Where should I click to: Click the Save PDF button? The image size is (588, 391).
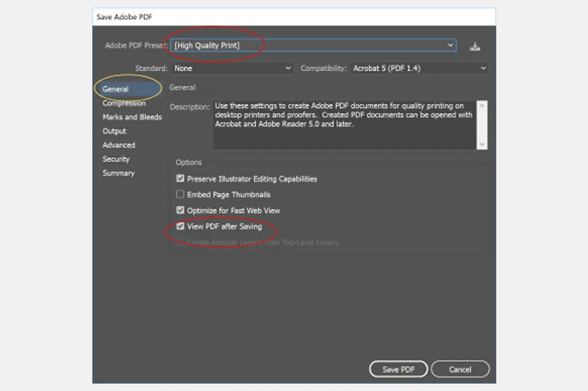point(398,369)
